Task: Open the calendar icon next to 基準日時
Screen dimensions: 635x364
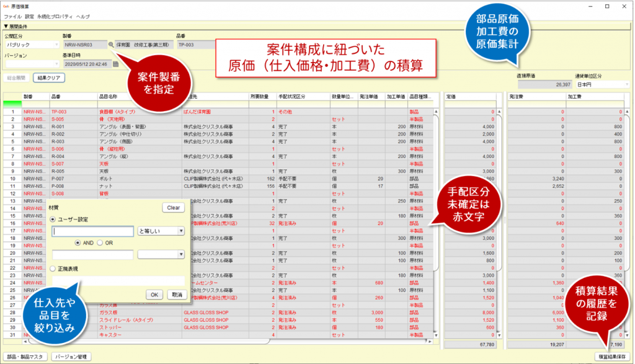Action: [116, 64]
